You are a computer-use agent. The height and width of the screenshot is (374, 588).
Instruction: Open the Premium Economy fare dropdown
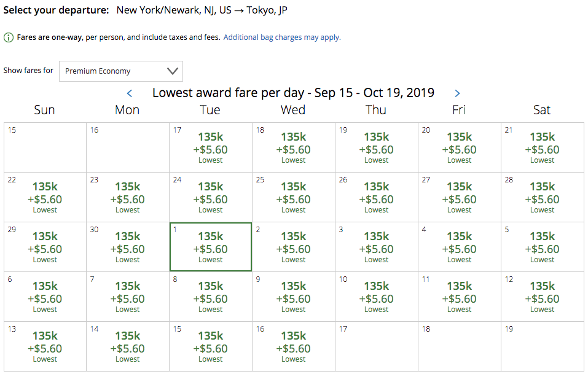[x=121, y=71]
